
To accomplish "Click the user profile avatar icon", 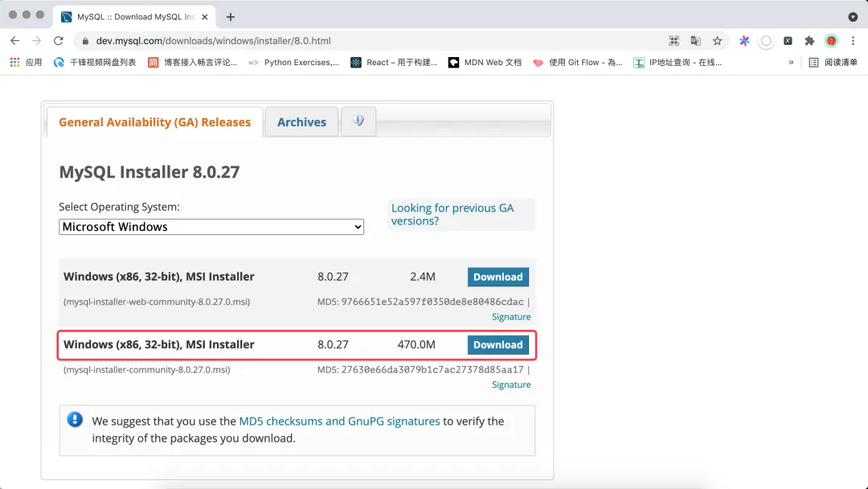I will click(831, 40).
